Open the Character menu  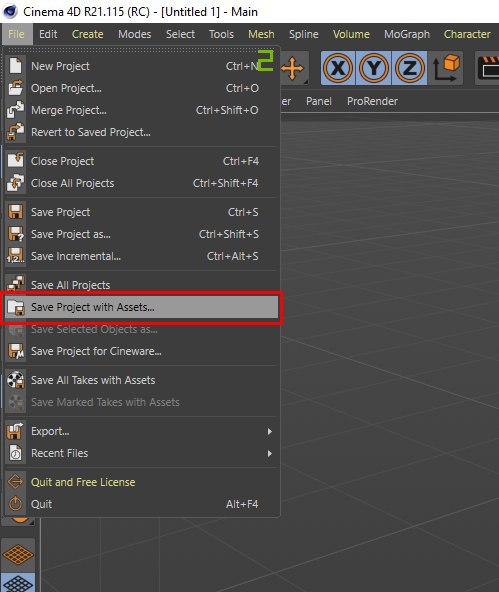coord(467,34)
